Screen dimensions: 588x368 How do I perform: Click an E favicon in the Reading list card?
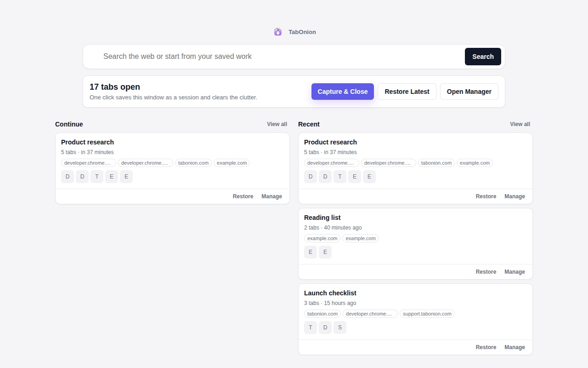point(311,252)
